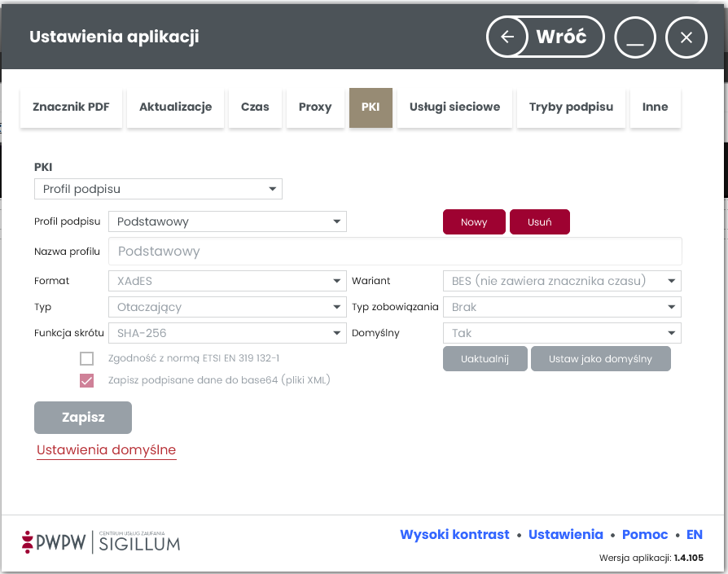
Task: Click the PWPW Sigillum logo
Action: 101,541
